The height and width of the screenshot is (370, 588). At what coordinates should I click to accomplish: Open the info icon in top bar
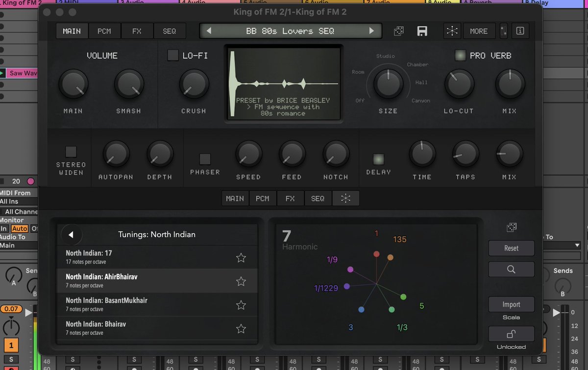[520, 31]
